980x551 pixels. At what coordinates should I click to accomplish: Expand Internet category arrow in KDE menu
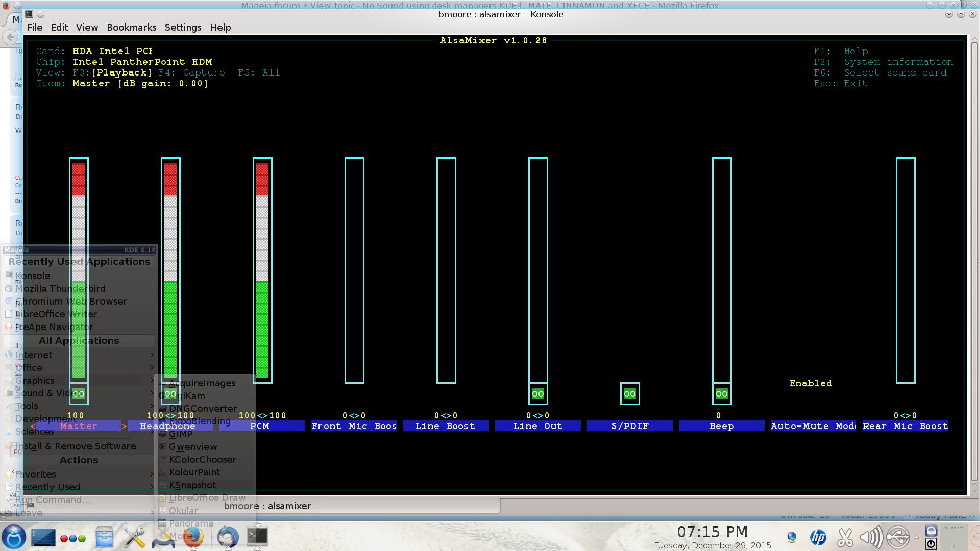point(152,355)
